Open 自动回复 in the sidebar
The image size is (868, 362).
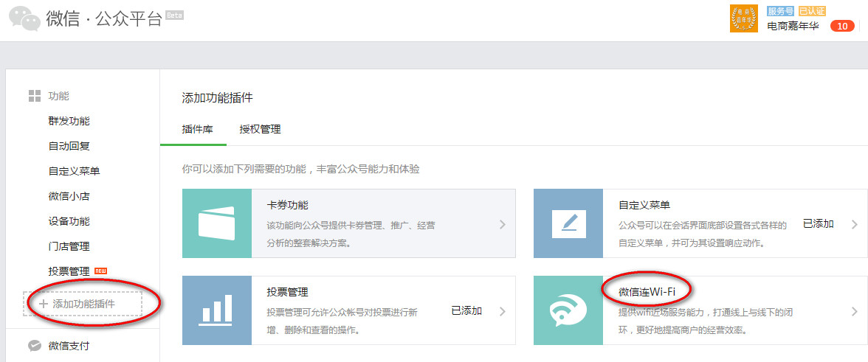[69, 147]
